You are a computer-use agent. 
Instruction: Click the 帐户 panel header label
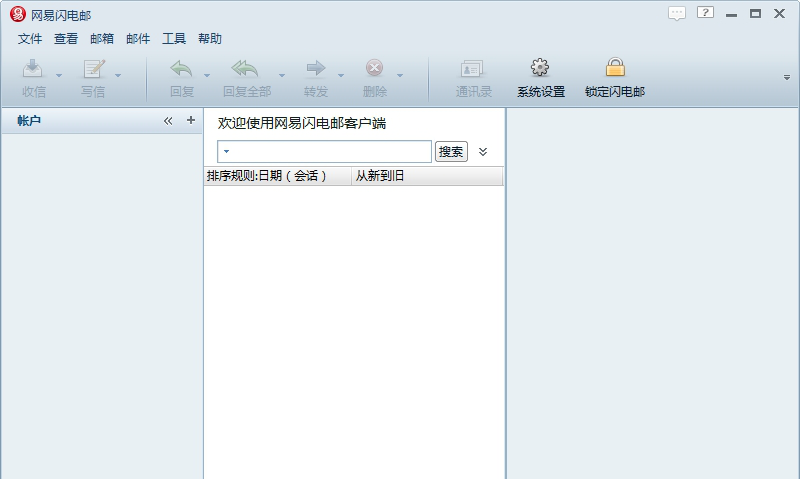coord(29,121)
